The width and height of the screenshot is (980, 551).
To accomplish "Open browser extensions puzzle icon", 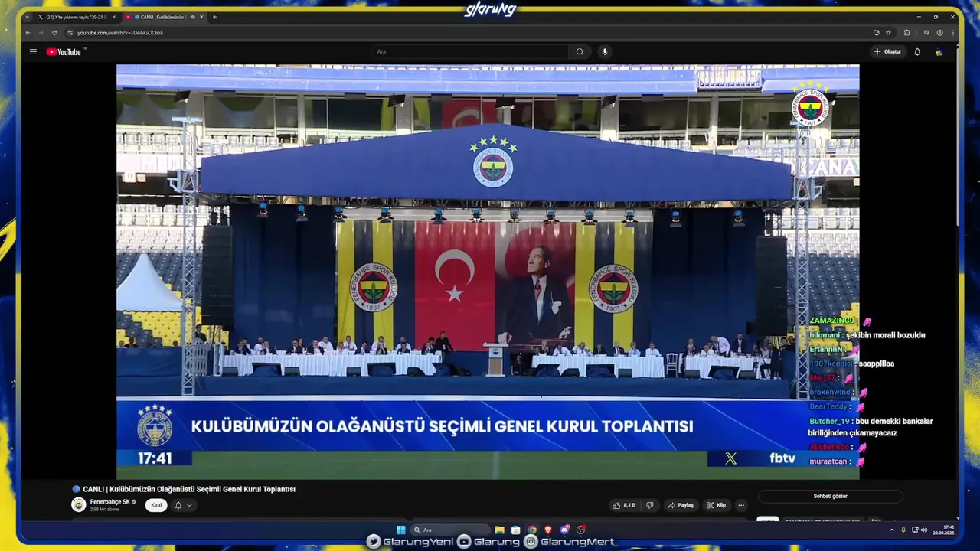I will click(907, 33).
